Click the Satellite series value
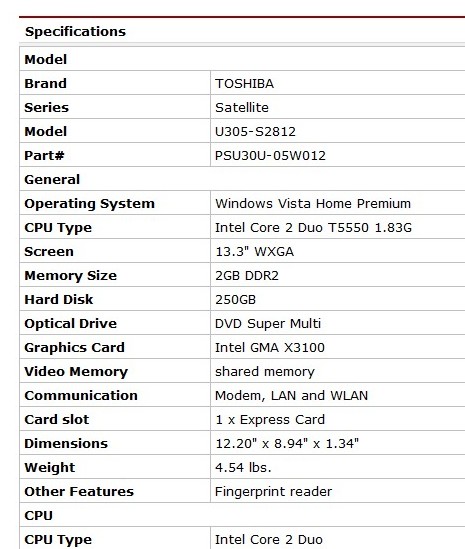465x549 pixels. pyautogui.click(x=242, y=107)
